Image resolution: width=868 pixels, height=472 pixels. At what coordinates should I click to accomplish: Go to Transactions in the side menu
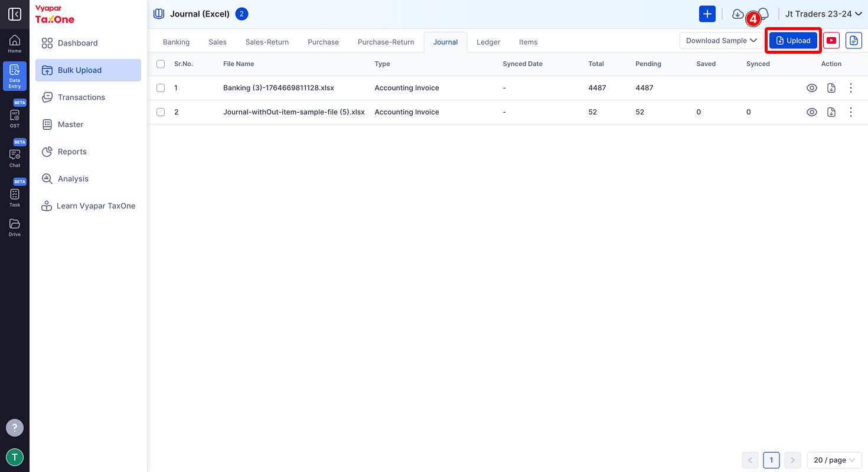tap(88, 97)
